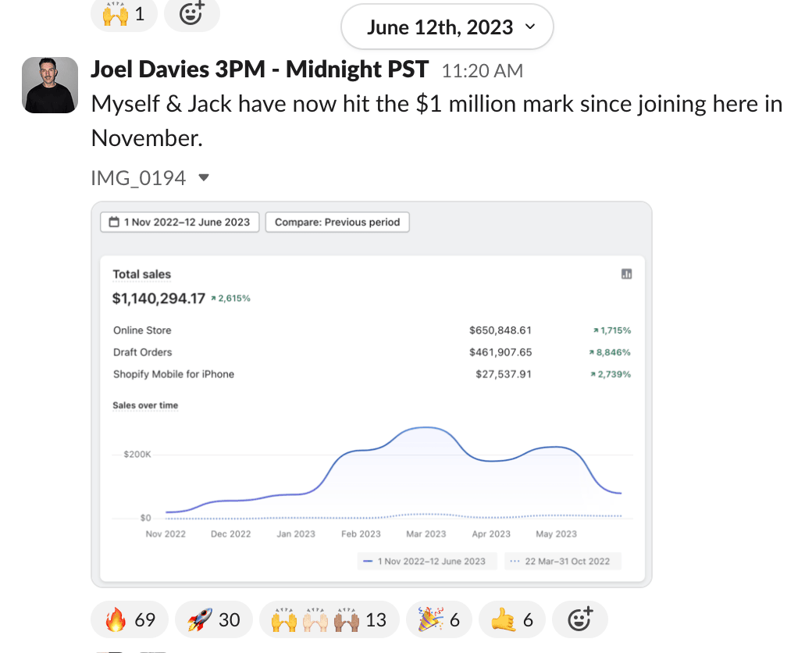This screenshot has width=812, height=653.
Task: Click the Compare: Previous period button
Action: tap(337, 222)
